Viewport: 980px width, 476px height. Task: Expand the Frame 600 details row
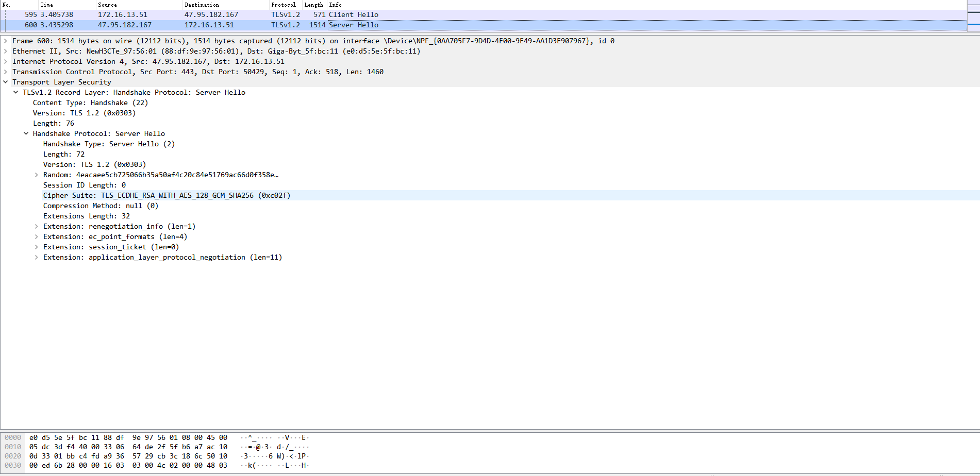click(6, 41)
